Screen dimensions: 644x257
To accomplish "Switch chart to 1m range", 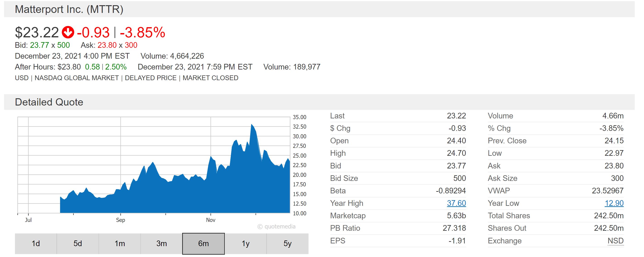I will (x=120, y=243).
